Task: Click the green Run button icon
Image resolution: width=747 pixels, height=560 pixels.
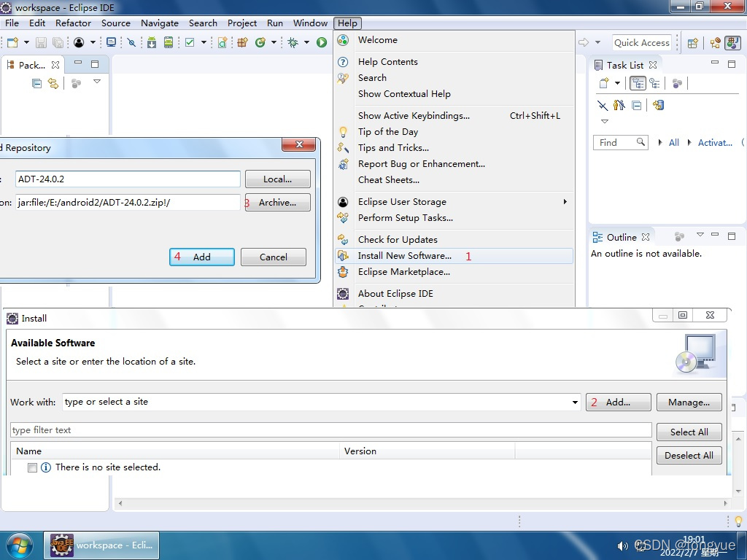Action: (322, 42)
